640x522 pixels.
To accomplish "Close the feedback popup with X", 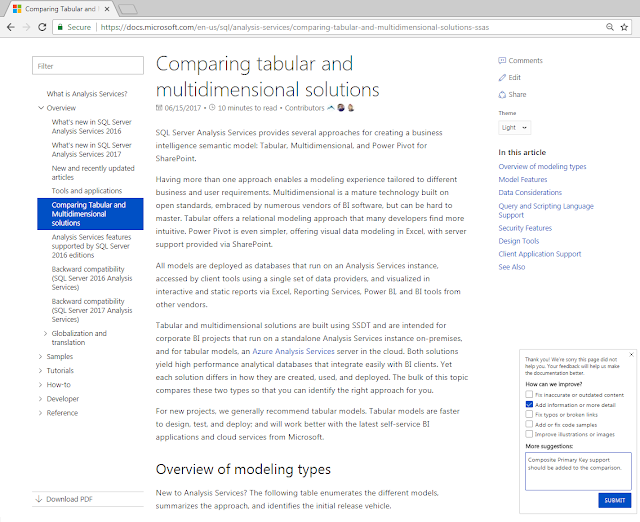I will (x=631, y=354).
